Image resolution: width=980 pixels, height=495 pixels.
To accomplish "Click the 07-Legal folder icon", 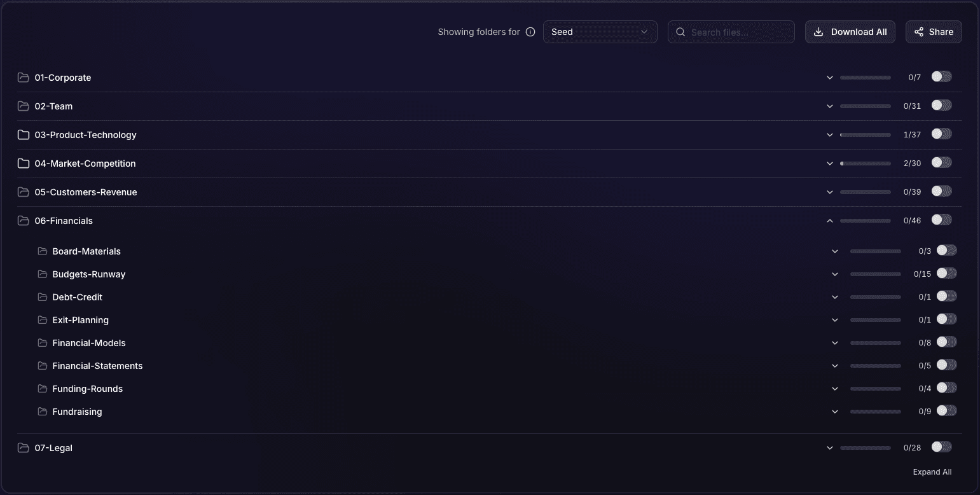I will [24, 448].
